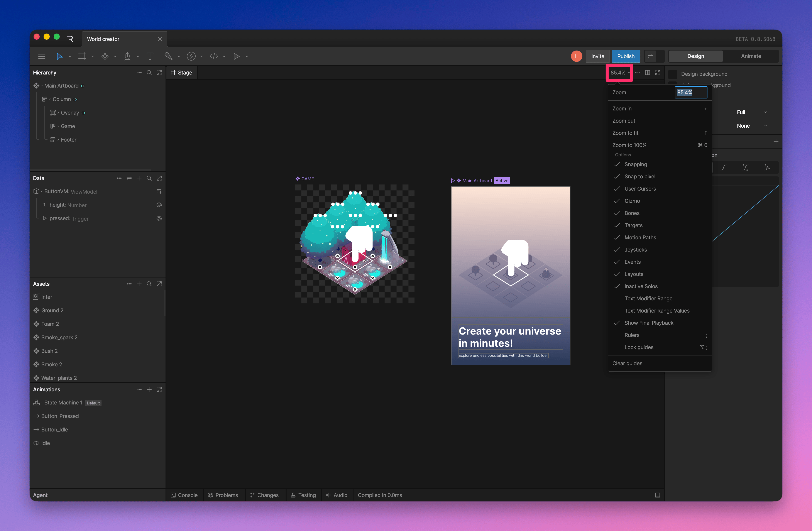Click the Rive logo icon
This screenshot has width=812, height=531.
coord(70,39)
